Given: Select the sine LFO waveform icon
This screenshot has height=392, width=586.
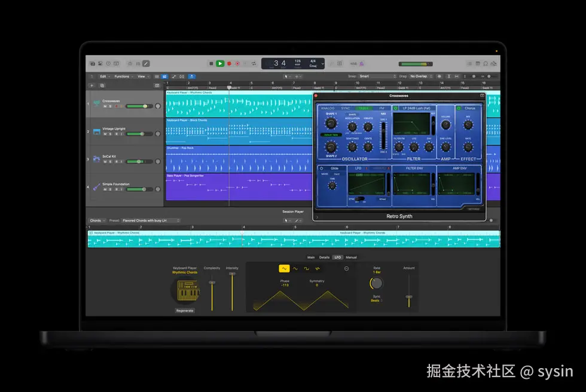Looking at the screenshot, I should (x=295, y=268).
